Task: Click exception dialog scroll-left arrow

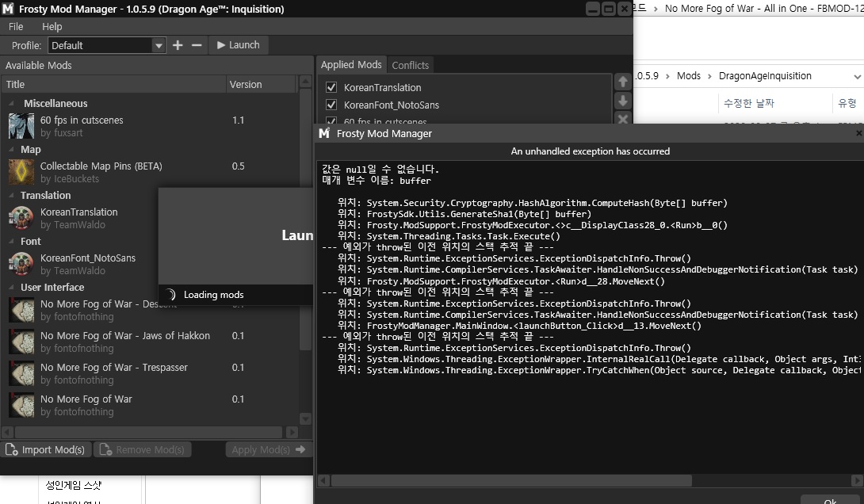Action: 324,480
